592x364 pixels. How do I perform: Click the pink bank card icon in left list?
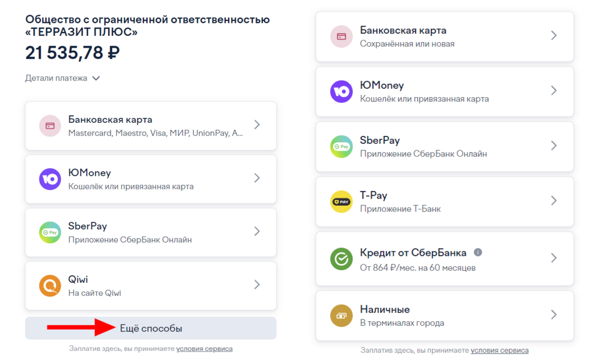[x=50, y=126]
